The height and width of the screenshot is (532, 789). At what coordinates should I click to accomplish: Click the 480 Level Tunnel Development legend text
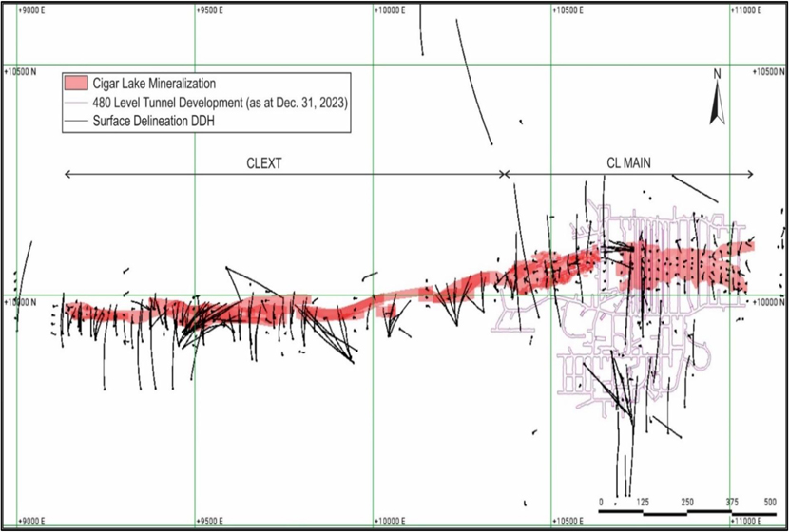point(221,103)
